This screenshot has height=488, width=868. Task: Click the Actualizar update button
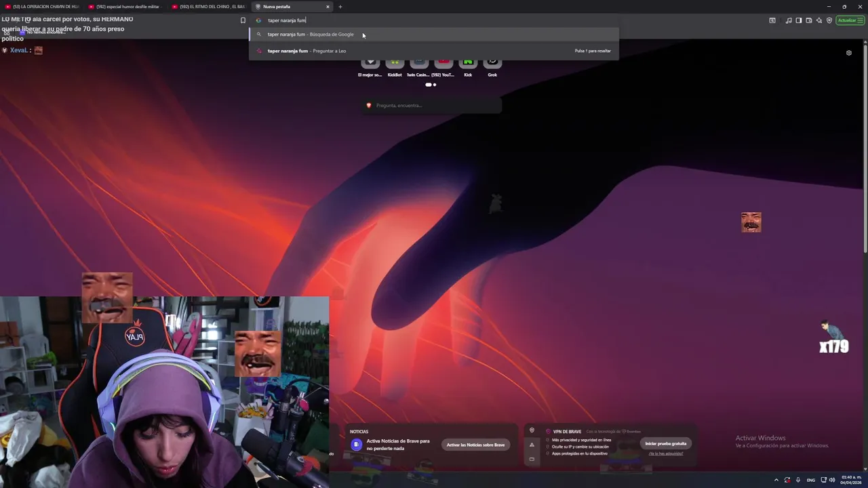tap(850, 20)
